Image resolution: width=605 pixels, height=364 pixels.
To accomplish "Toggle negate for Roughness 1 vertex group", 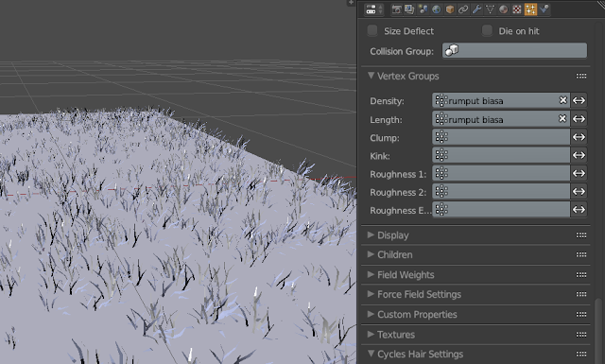I will point(579,173).
